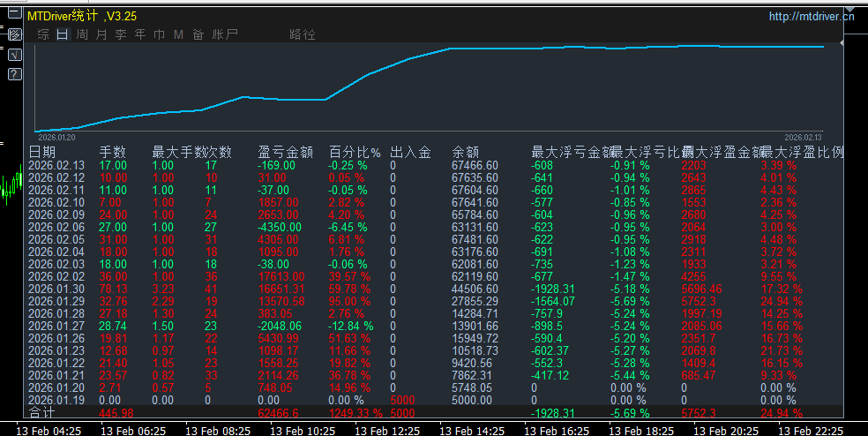Screen dimensions: 868x436
Task: Select the M tab
Action: (x=178, y=34)
